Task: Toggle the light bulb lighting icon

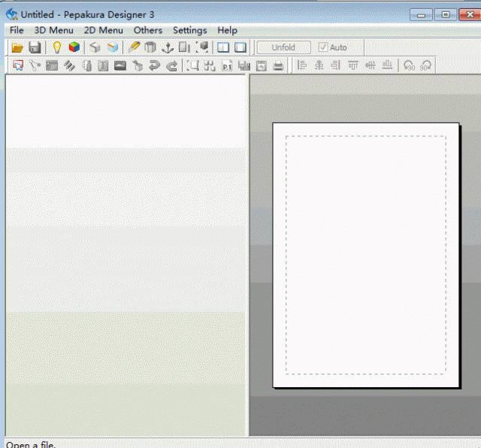Action: (56, 47)
